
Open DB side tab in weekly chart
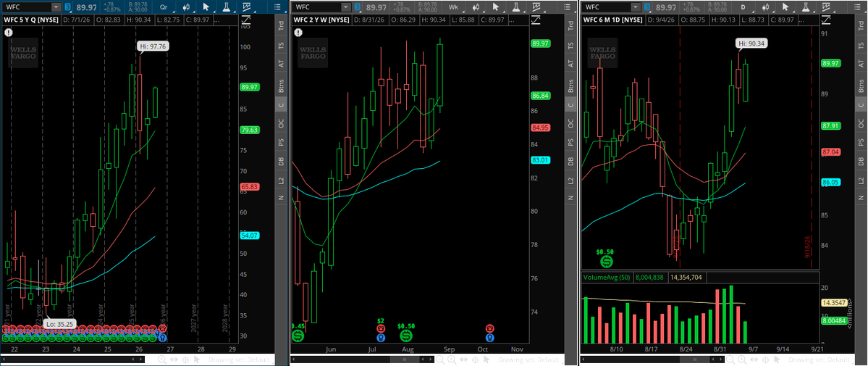571,162
